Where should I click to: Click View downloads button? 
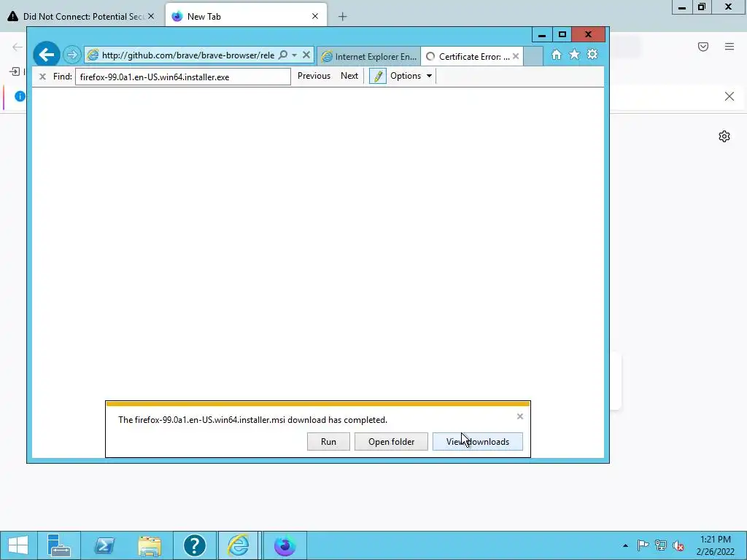click(x=477, y=441)
